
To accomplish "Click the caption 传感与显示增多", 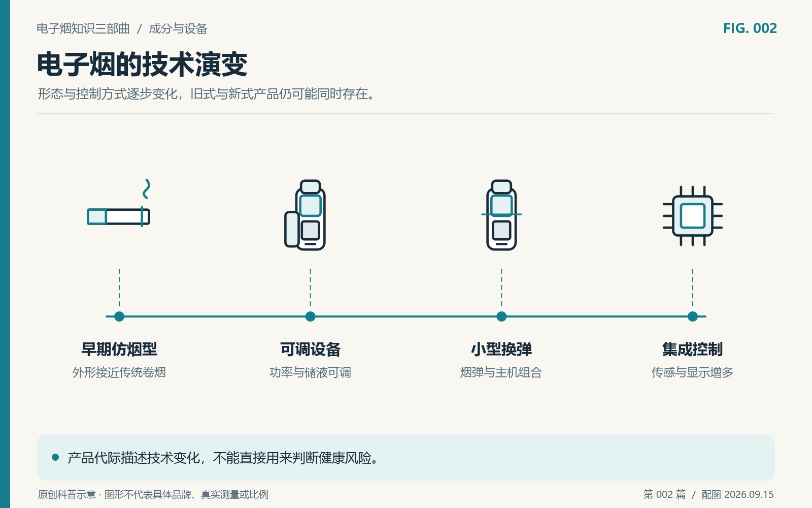I will pyautogui.click(x=693, y=372).
